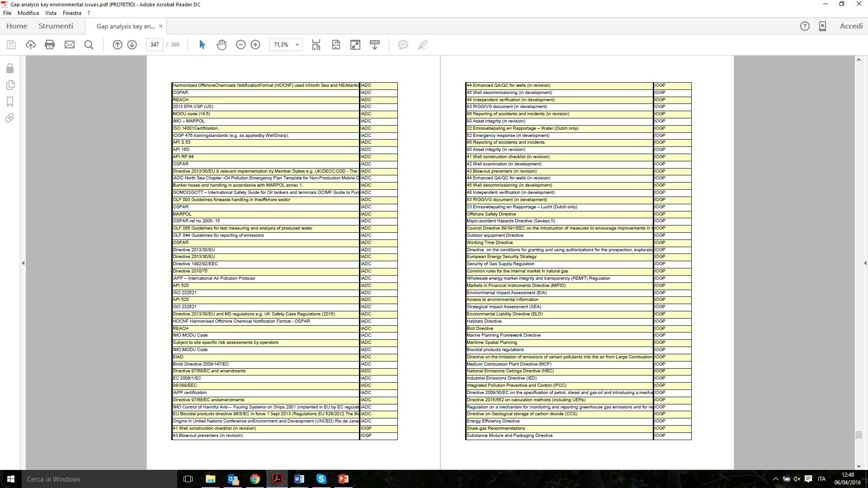Open Task View in taskbar
The image size is (868, 488).
(x=188, y=479)
